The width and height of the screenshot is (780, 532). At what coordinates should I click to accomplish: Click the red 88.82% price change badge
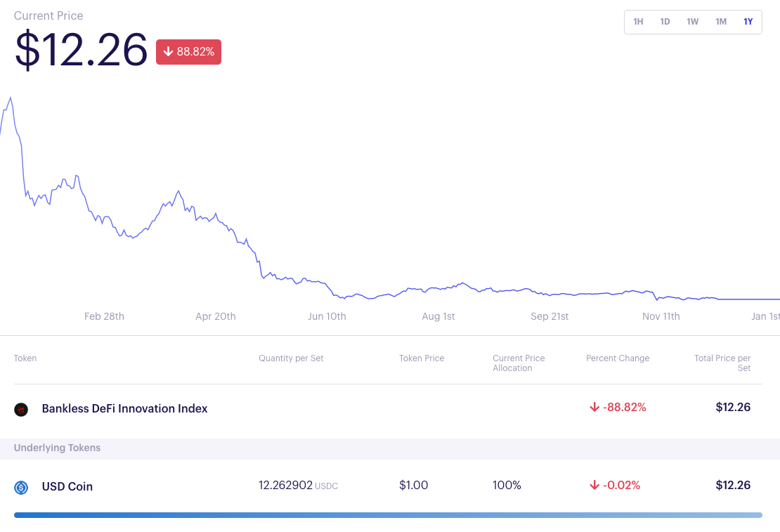point(188,52)
